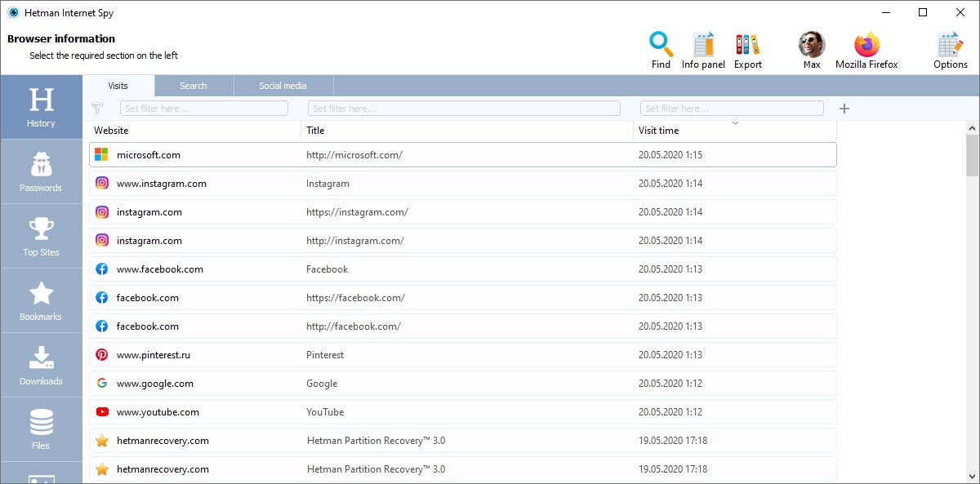Image resolution: width=980 pixels, height=484 pixels.
Task: Select the Max user profile
Action: (x=811, y=51)
